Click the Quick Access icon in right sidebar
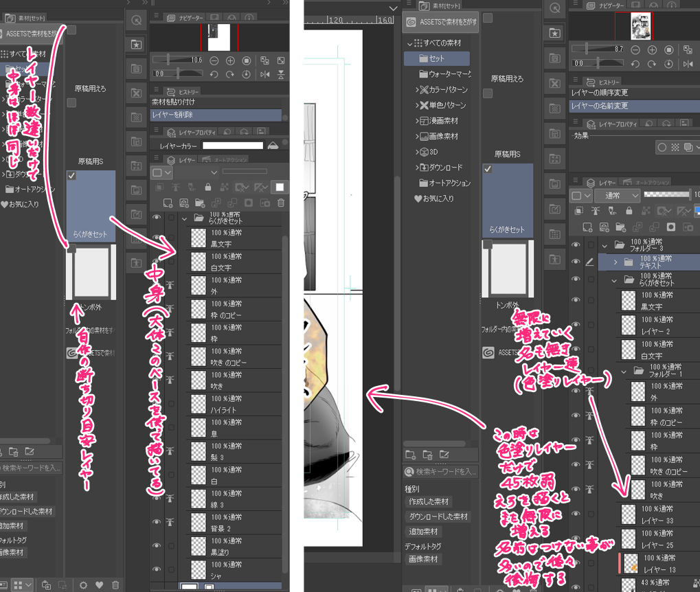The image size is (700, 592). coord(554,33)
